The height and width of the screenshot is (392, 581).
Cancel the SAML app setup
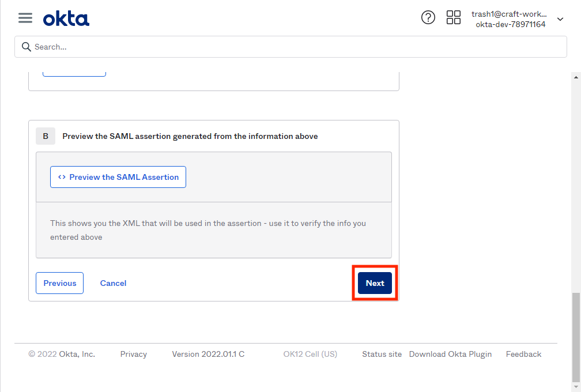click(113, 283)
